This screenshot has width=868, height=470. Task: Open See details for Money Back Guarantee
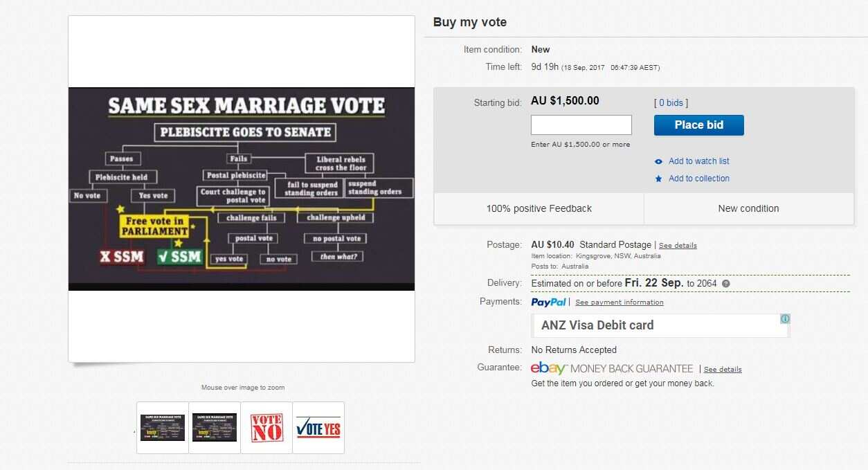[723, 369]
